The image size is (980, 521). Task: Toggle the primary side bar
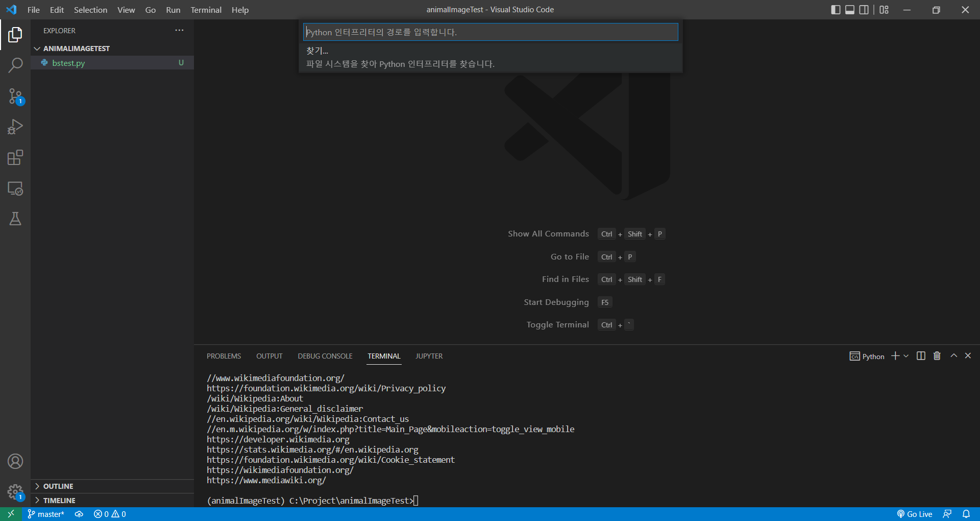pyautogui.click(x=835, y=9)
